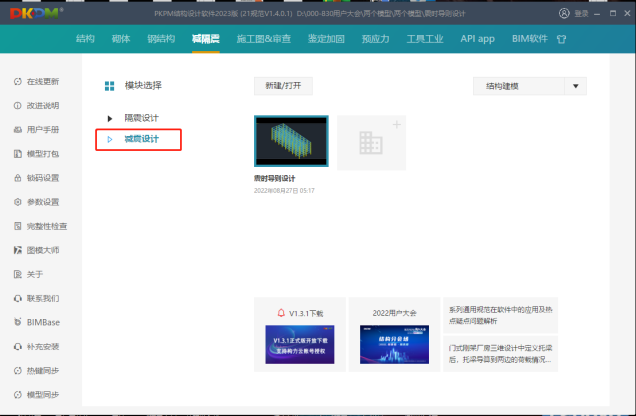Click the 改进说明 info icon
The image size is (636, 416).
point(17,105)
